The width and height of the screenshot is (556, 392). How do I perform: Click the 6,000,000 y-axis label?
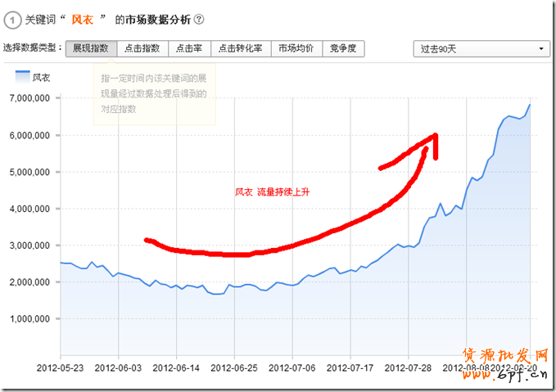click(x=29, y=135)
